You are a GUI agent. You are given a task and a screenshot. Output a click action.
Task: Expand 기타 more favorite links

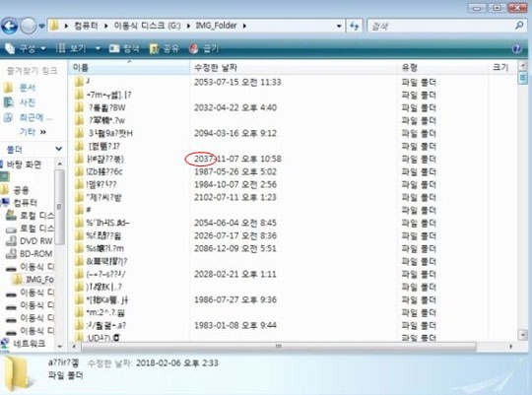point(33,132)
